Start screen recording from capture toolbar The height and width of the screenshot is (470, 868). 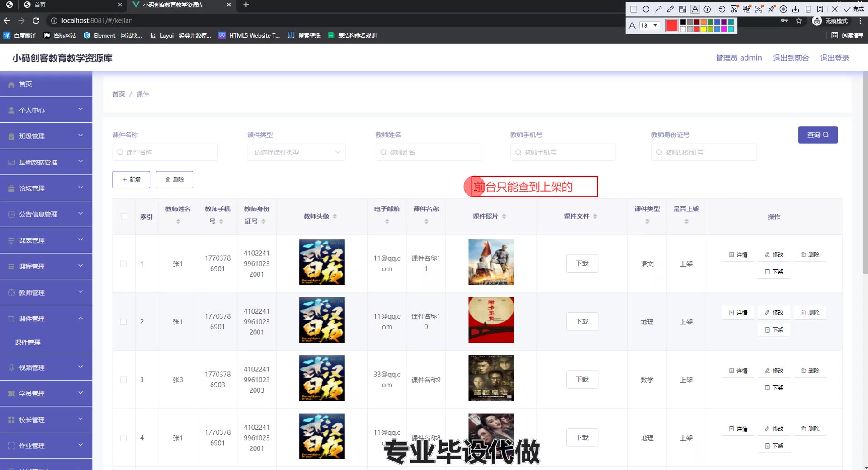(783, 9)
